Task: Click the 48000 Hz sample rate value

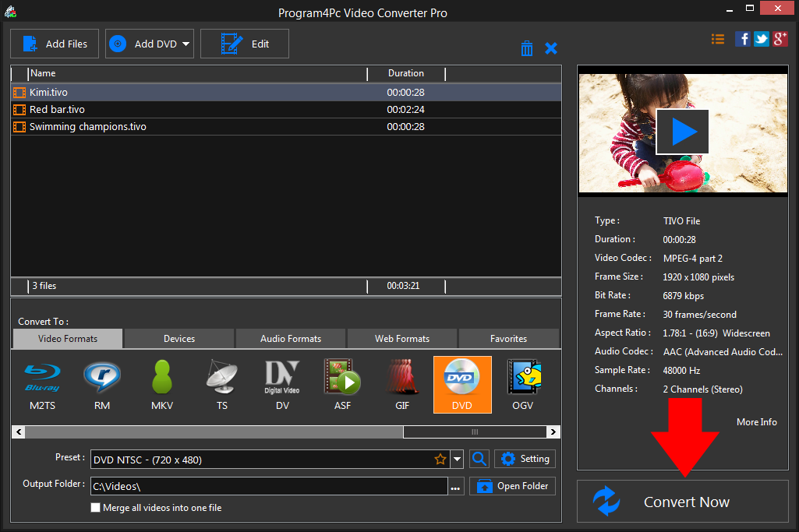Action: [x=681, y=371]
